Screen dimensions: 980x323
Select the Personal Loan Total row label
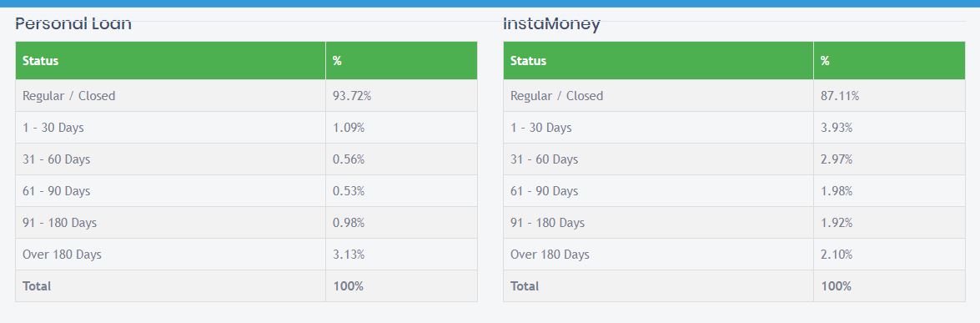37,286
